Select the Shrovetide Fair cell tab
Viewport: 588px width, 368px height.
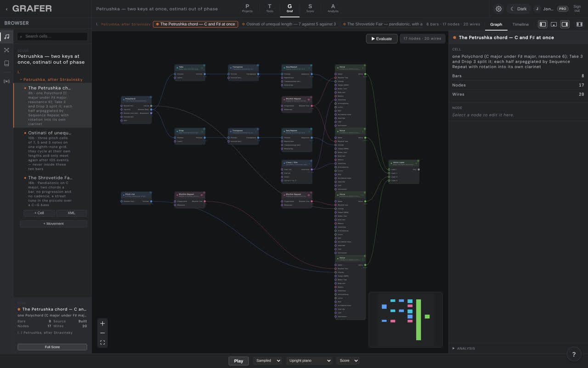click(x=382, y=24)
